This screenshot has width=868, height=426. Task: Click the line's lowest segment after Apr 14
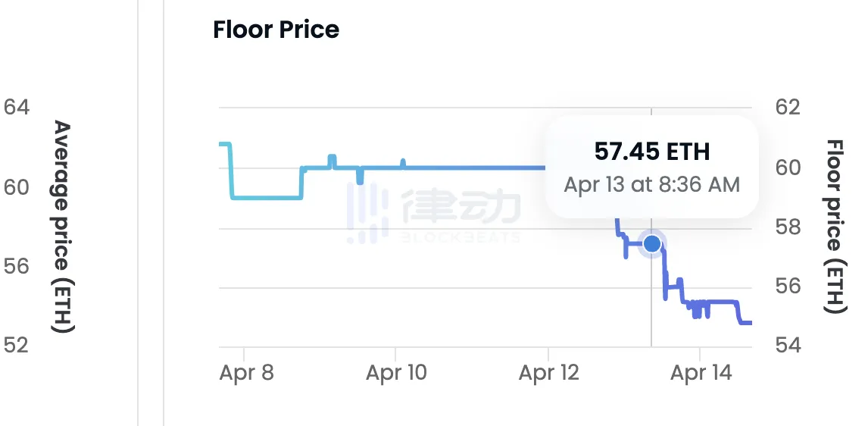coord(745,322)
